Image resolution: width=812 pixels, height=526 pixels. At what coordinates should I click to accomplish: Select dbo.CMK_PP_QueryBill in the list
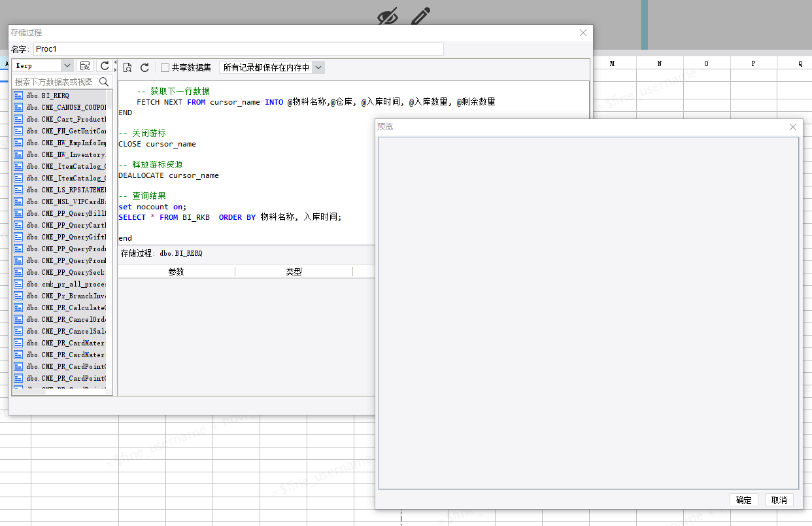(59, 213)
